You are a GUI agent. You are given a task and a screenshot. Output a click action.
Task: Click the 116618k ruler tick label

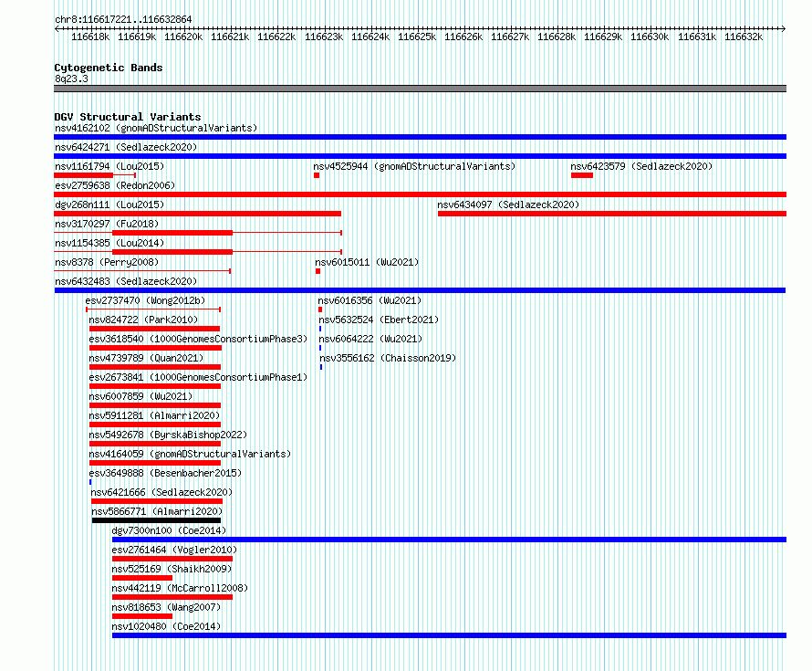point(90,37)
